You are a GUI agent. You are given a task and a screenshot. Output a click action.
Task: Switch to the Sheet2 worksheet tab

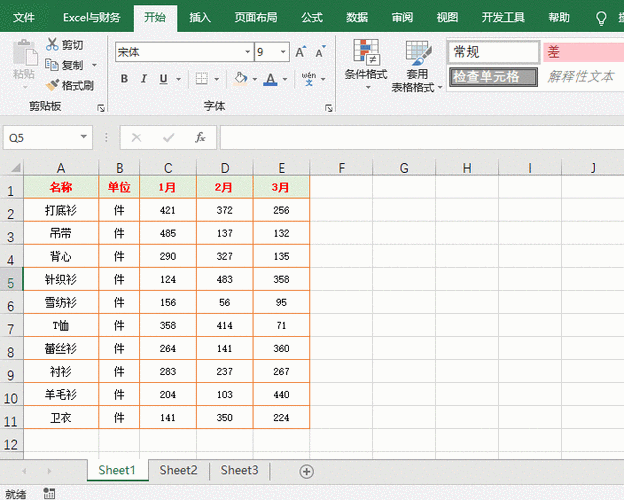click(x=178, y=470)
